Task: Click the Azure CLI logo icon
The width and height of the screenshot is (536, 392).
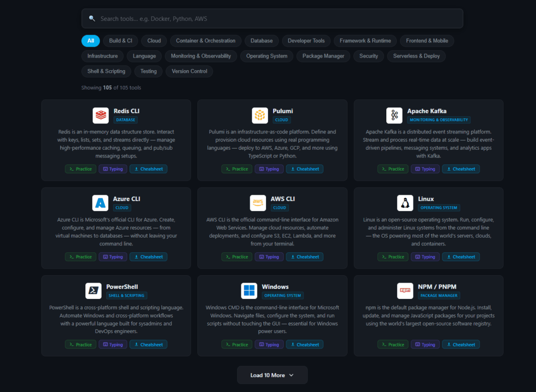Action: (100, 203)
